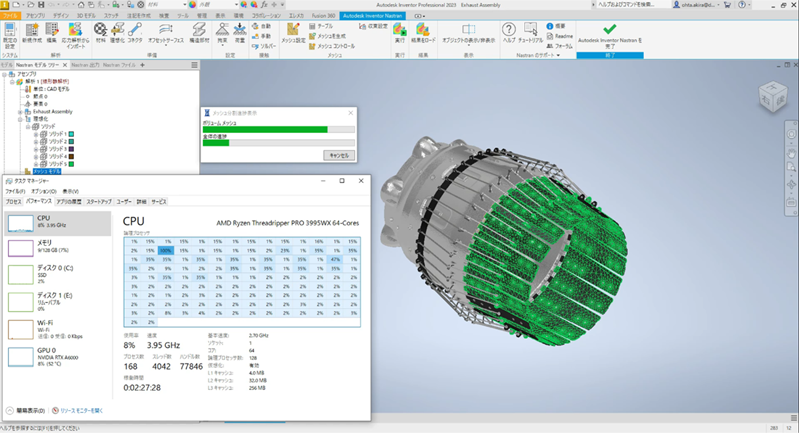Collapse the 解析 1 tree node
This screenshot has height=433, width=799.
(x=12, y=82)
